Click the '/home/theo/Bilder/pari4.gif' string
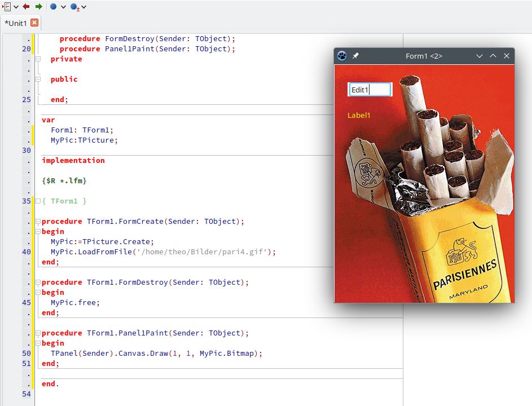The image size is (532, 406). pyautogui.click(x=201, y=252)
